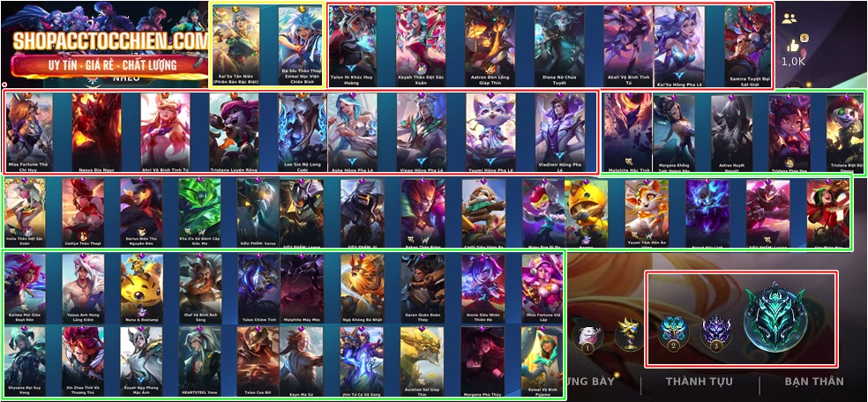Click the blue rank badge numbered 2

click(x=673, y=333)
